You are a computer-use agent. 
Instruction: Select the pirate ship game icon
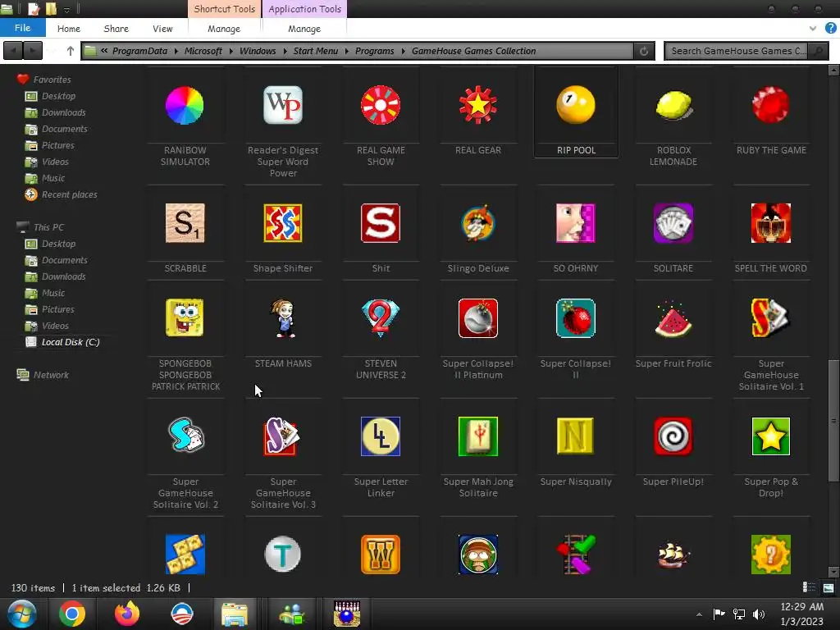pos(673,556)
